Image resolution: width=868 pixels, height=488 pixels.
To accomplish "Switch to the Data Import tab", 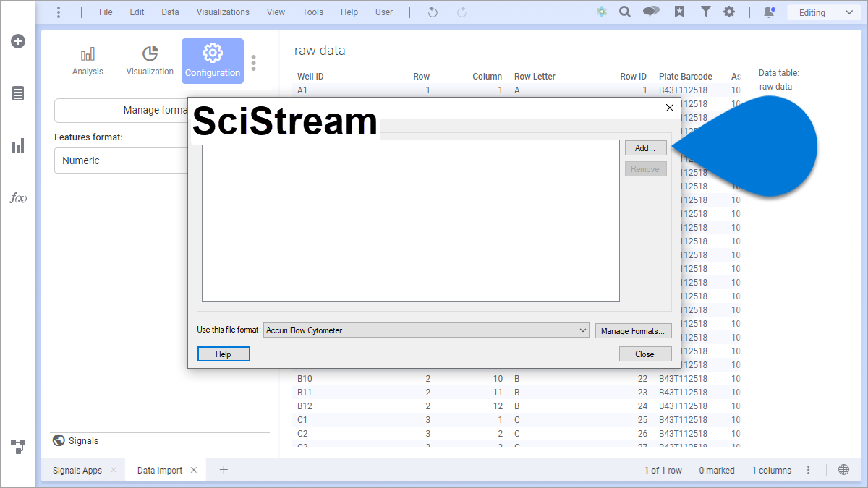I will (160, 470).
